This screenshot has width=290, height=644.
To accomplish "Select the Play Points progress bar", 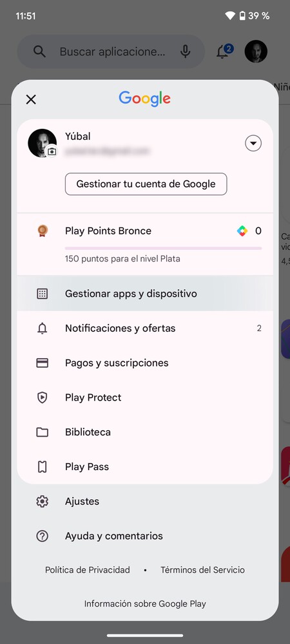I will pos(163,249).
